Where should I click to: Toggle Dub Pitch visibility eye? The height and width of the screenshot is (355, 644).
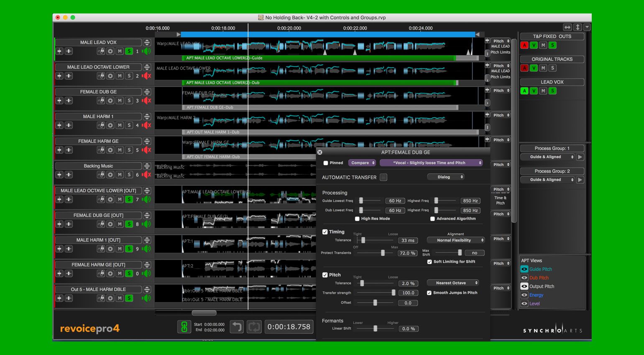click(524, 278)
